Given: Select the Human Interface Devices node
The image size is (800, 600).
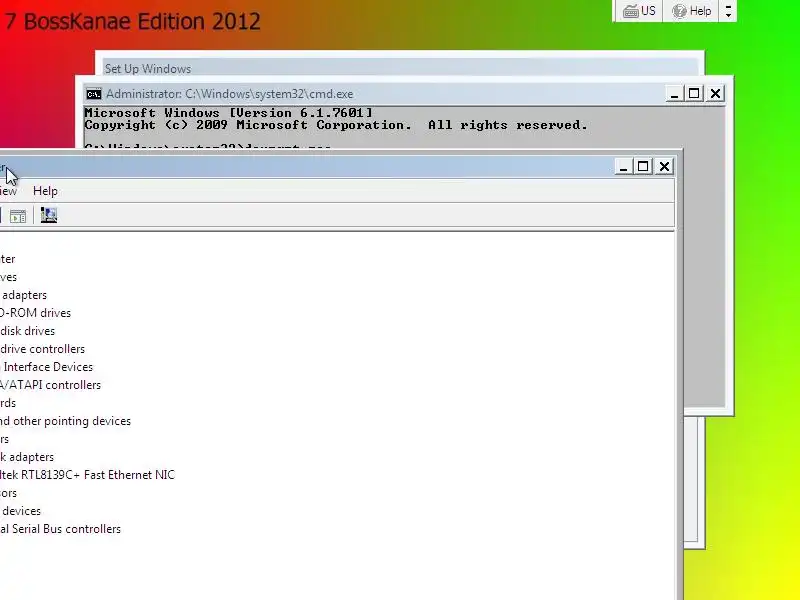Looking at the screenshot, I should pyautogui.click(x=46, y=367).
